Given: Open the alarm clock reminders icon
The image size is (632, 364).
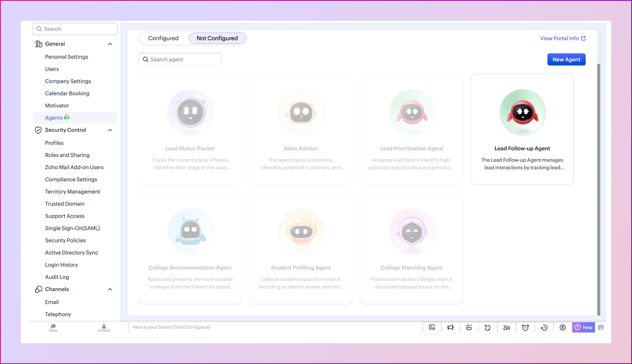Looking at the screenshot, I should click(525, 327).
